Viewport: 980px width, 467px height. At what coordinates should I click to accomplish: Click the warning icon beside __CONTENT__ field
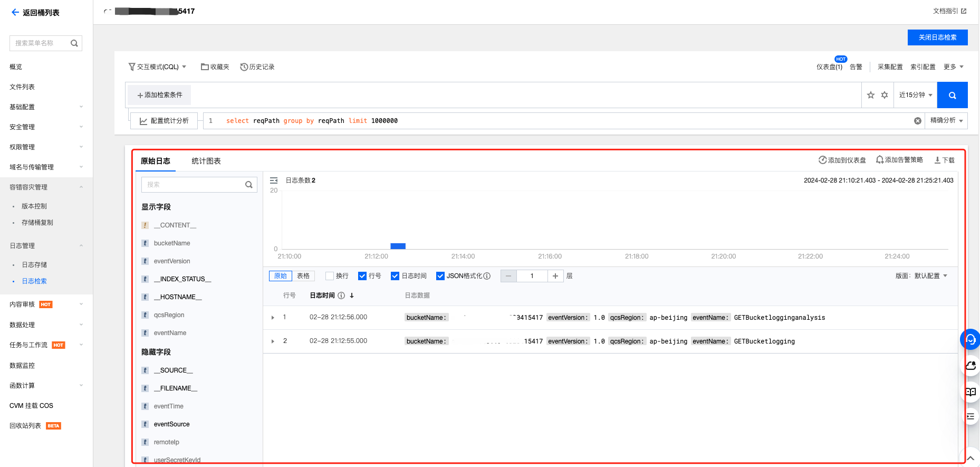(x=145, y=225)
